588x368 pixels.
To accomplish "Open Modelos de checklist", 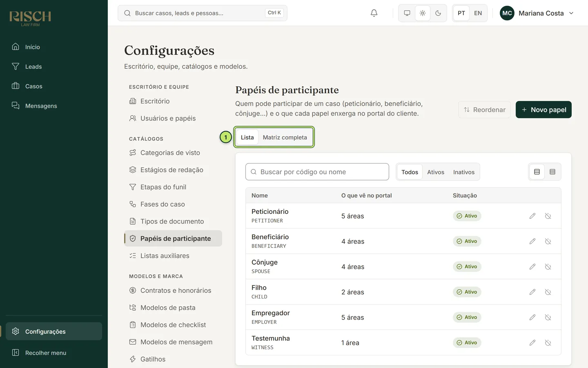I will (173, 325).
